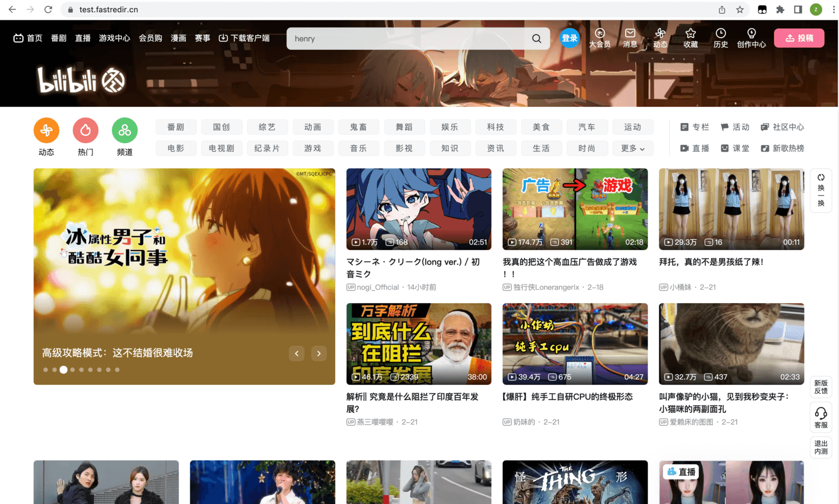
Task: Select 鬼畜 category tab
Action: [359, 127]
